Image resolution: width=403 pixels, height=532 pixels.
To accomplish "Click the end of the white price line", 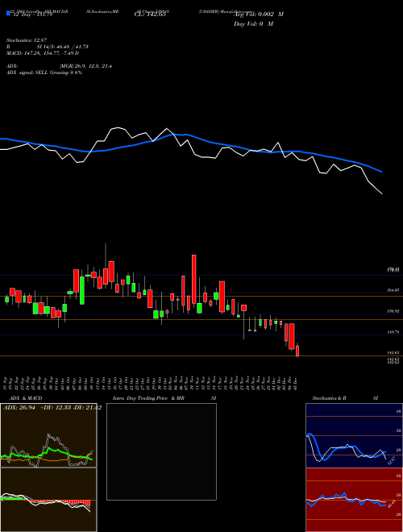I will (382, 193).
